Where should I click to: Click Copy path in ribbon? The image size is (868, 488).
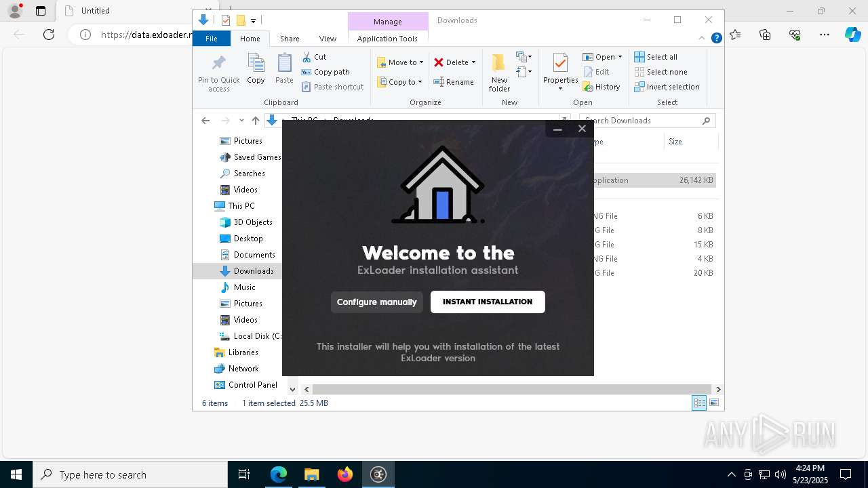coord(325,72)
